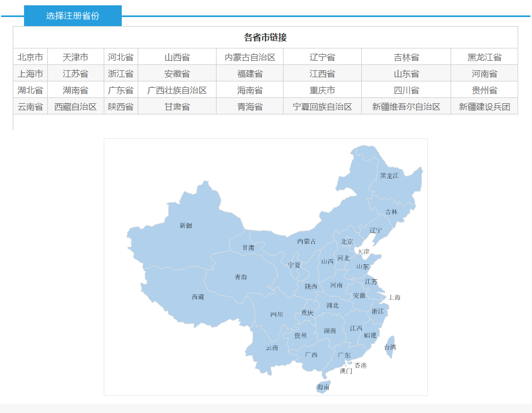Click 黑龙江 province on the map
The height and width of the screenshot is (413, 532).
pyautogui.click(x=389, y=176)
